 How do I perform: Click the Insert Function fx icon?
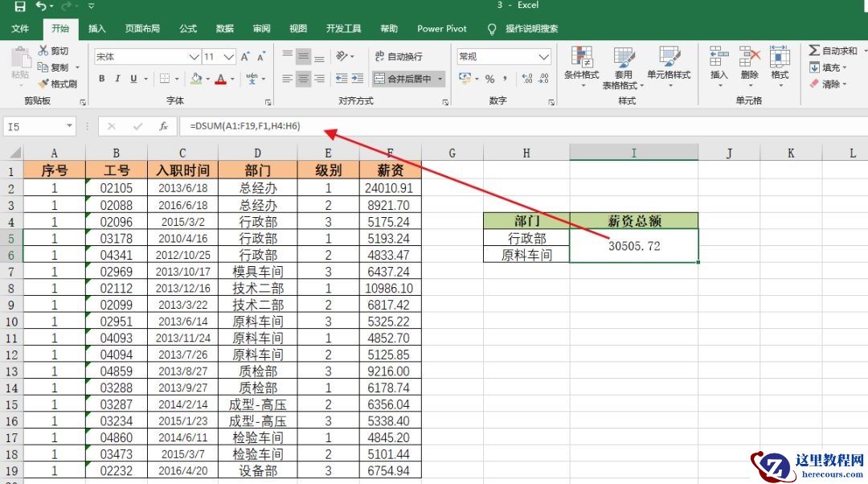[163, 126]
